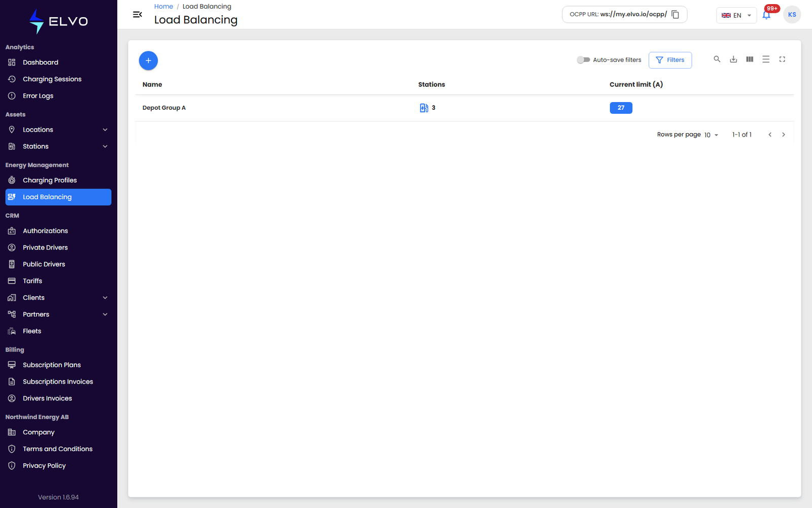Open the notifications bell

(766, 15)
